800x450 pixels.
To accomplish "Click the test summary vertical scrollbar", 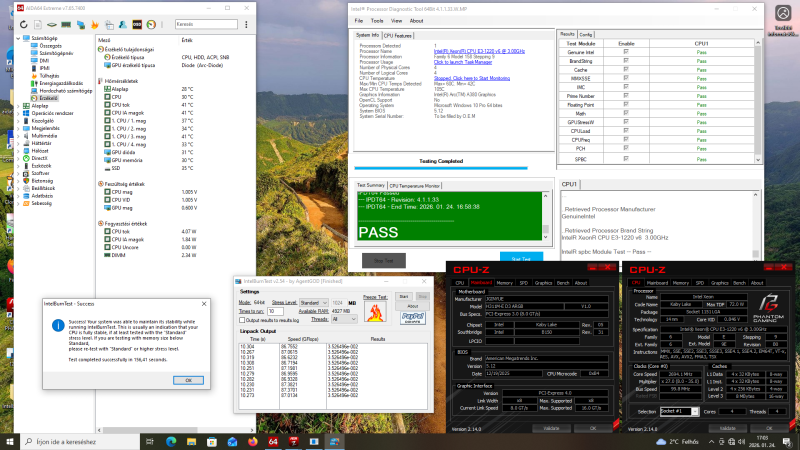I will point(545,216).
